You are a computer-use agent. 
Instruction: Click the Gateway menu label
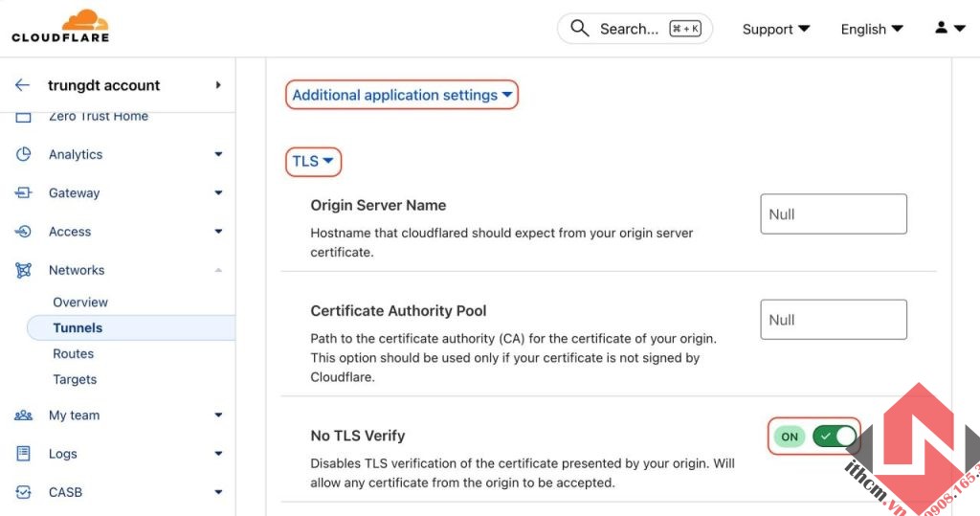pos(74,193)
